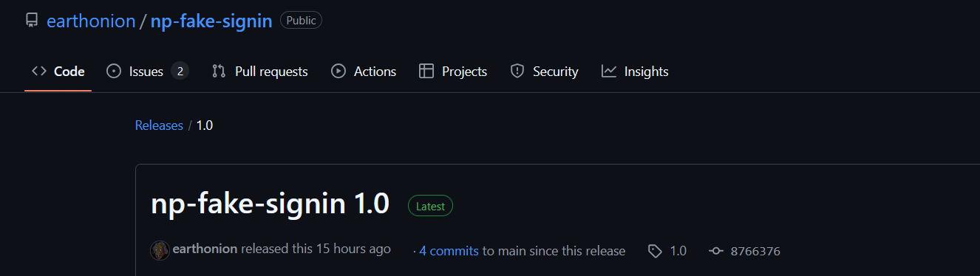Viewport: 980px width, 276px height.
Task: Click the Actions play icon
Action: 338,72
